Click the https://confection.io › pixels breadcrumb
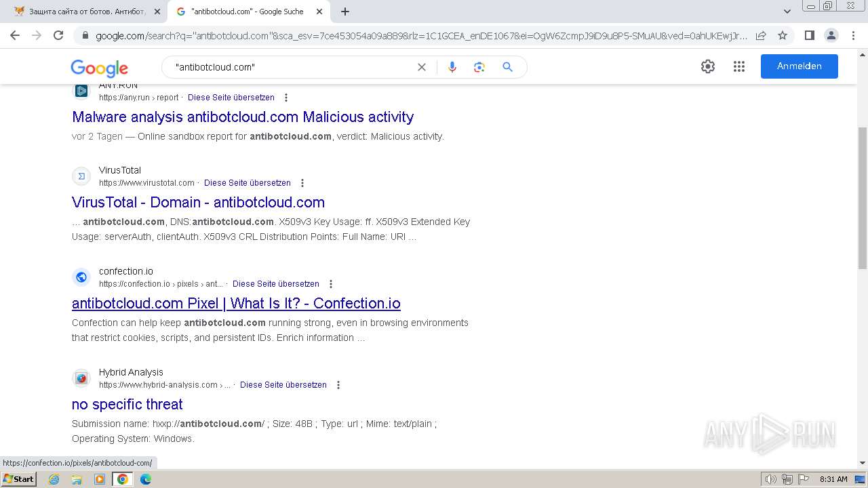 pyautogui.click(x=161, y=284)
